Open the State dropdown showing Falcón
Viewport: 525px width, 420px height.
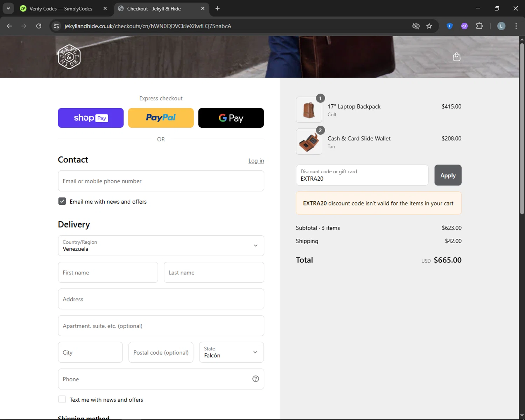pos(231,352)
